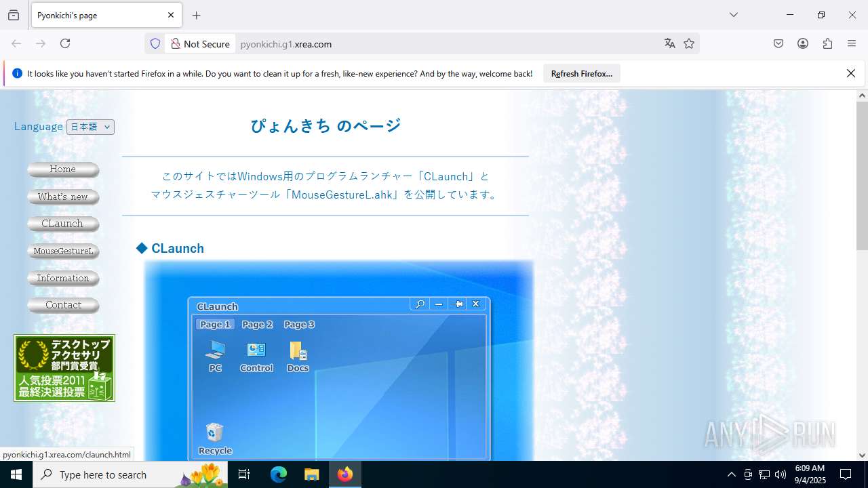This screenshot has height=488, width=868.
Task: Open a new tab with plus icon
Action: click(197, 15)
